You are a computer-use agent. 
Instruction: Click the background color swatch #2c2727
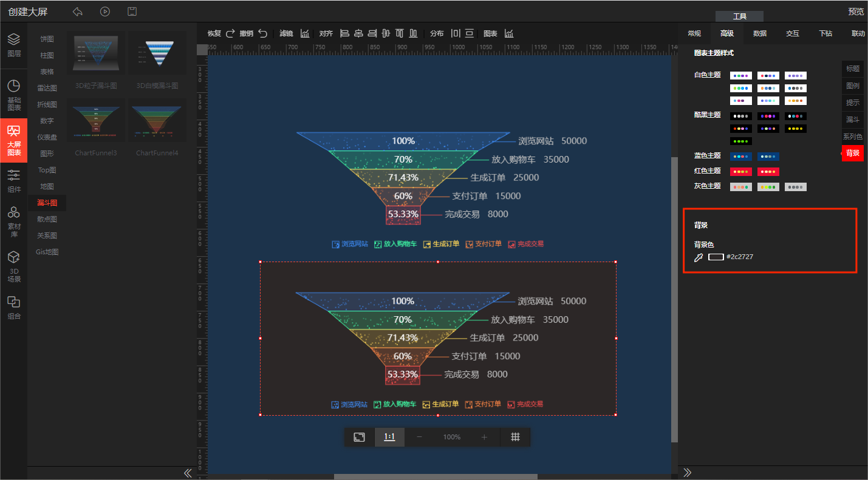pyautogui.click(x=716, y=257)
